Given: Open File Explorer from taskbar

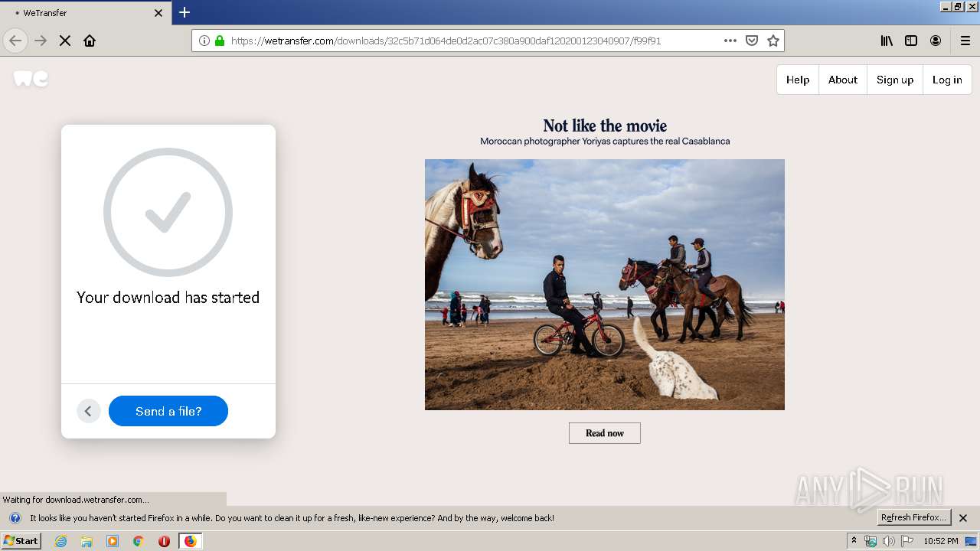Looking at the screenshot, I should [x=87, y=541].
